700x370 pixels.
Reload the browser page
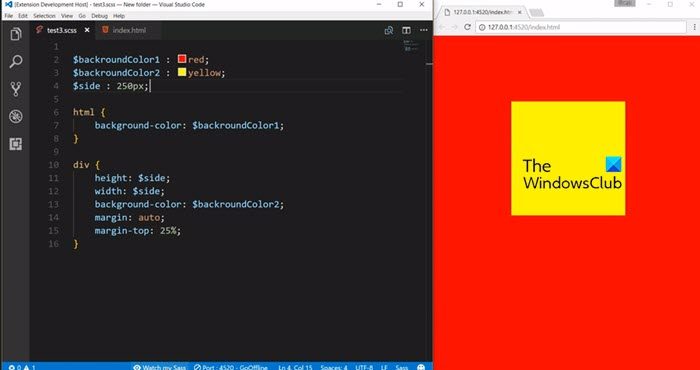(x=467, y=27)
